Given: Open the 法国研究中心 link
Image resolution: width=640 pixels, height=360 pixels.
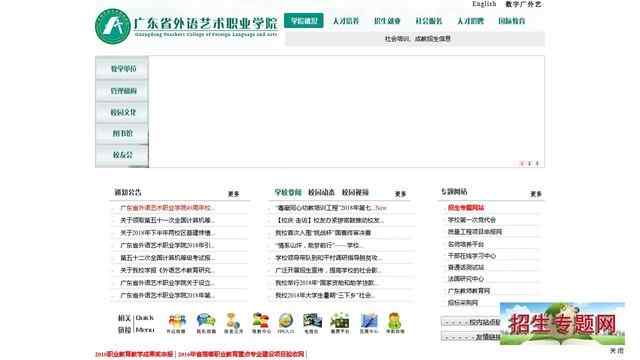Looking at the screenshot, I should click(466, 279).
